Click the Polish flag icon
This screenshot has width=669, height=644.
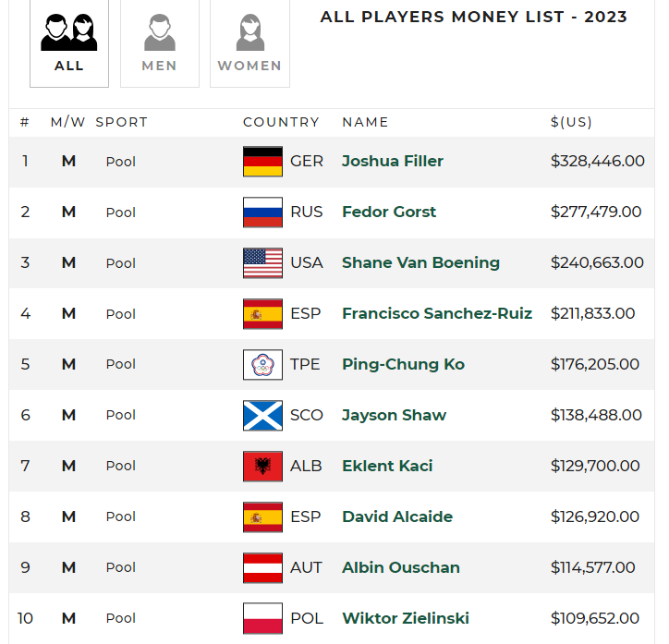point(262,618)
